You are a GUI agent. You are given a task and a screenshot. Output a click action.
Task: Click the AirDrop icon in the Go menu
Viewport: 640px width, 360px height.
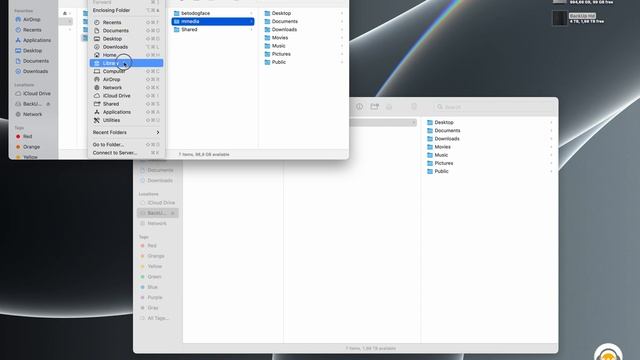(97, 80)
